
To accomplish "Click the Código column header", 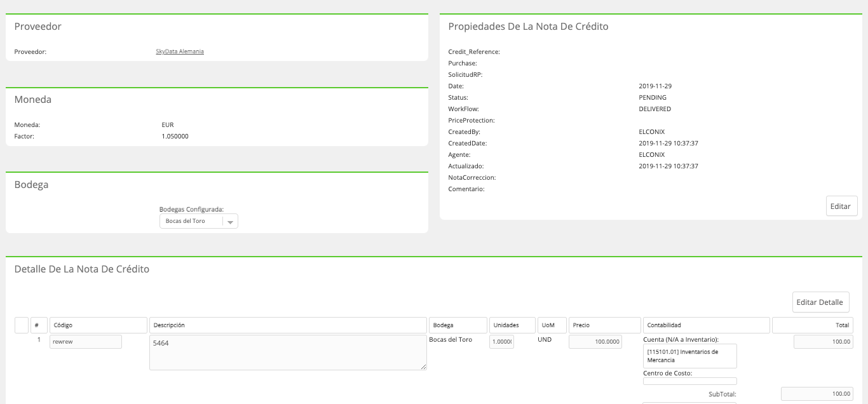I will [x=98, y=325].
